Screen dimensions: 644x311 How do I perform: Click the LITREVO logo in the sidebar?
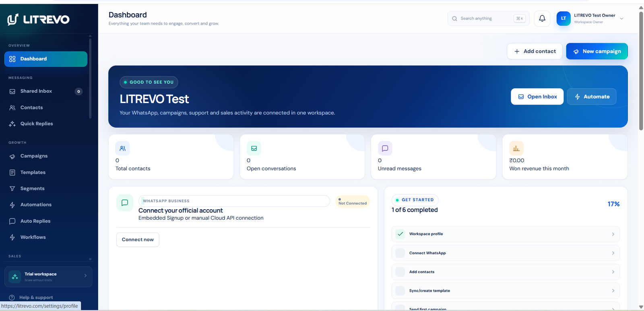point(38,19)
